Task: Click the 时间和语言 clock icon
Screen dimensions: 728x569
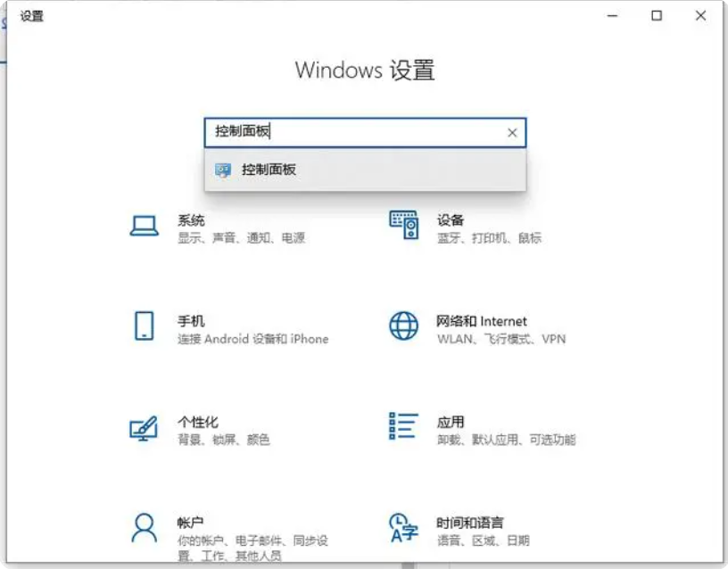Action: click(x=403, y=528)
